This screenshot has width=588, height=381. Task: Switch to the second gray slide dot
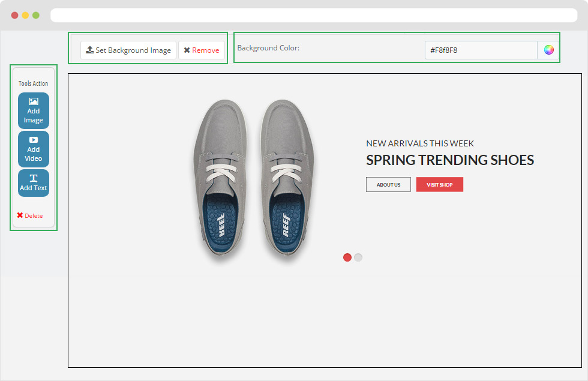[x=358, y=257]
